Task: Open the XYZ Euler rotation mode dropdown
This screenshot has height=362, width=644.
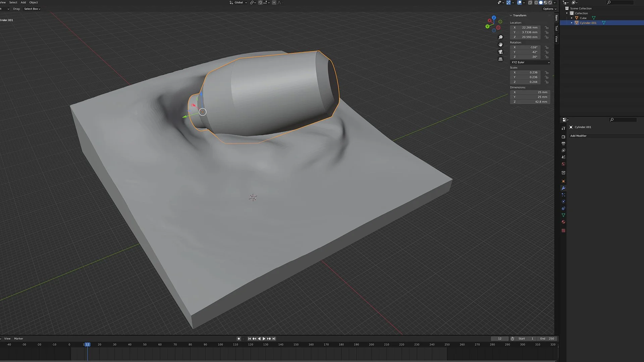Action: pyautogui.click(x=530, y=62)
